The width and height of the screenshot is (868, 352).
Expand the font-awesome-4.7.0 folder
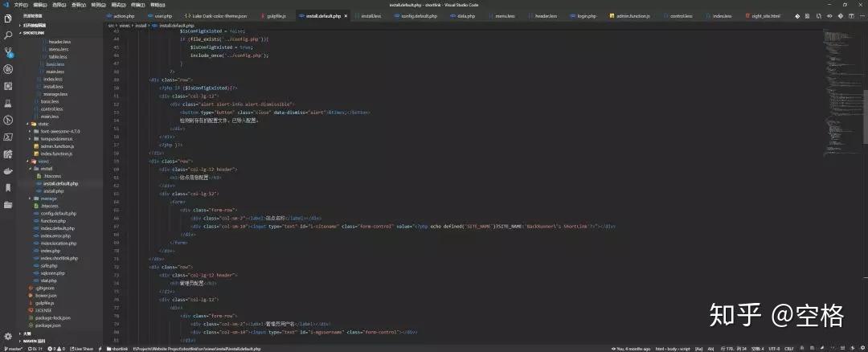pos(61,131)
